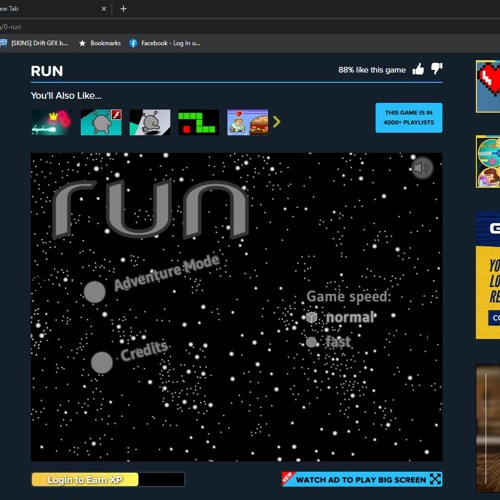Open the SKINS Drift GFX bookmark
This screenshot has width=500, height=500.
point(34,43)
